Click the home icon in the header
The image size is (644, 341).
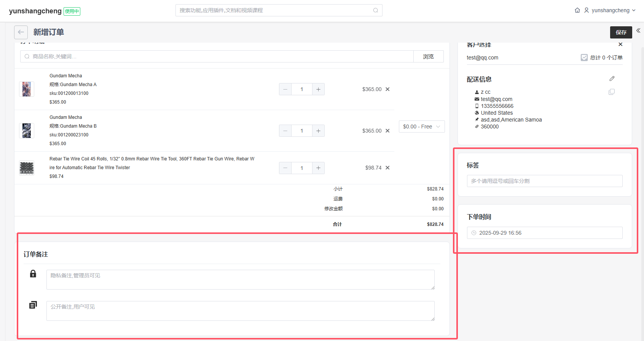577,10
